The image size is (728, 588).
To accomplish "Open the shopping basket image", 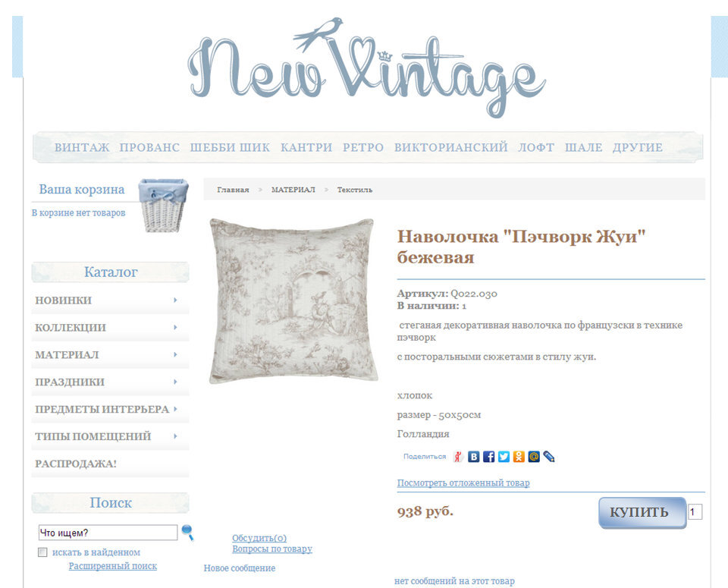I will coord(163,205).
